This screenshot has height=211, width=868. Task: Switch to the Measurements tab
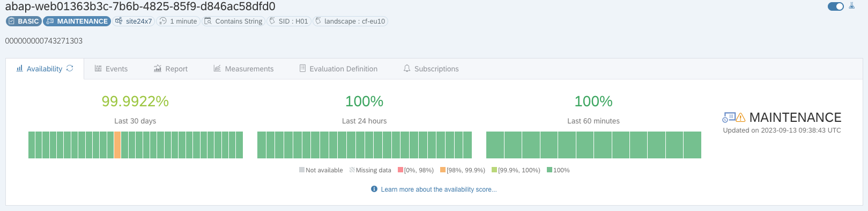[x=243, y=69]
